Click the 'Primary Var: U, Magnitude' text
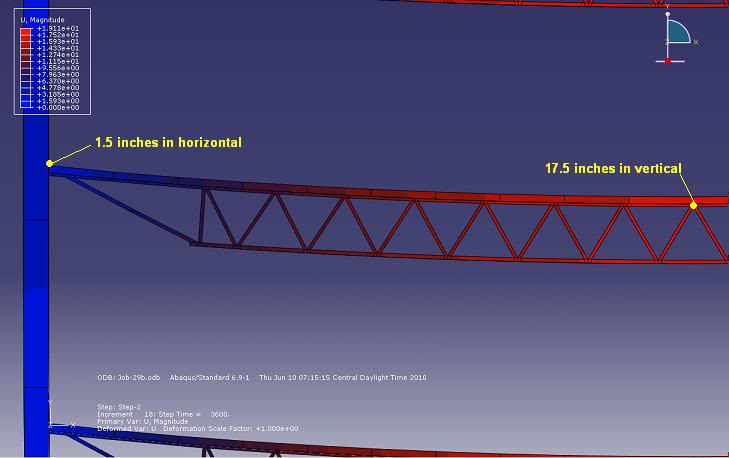 [141, 421]
